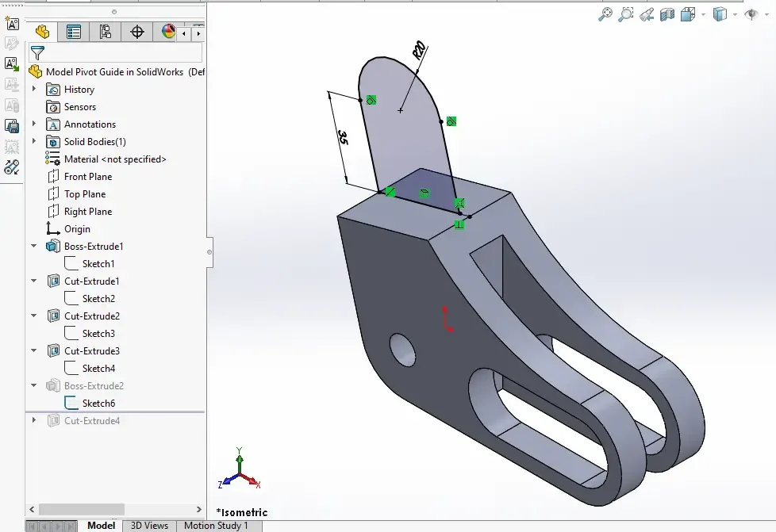Click the Material not specified item
The width and height of the screenshot is (776, 532).
(x=106, y=159)
